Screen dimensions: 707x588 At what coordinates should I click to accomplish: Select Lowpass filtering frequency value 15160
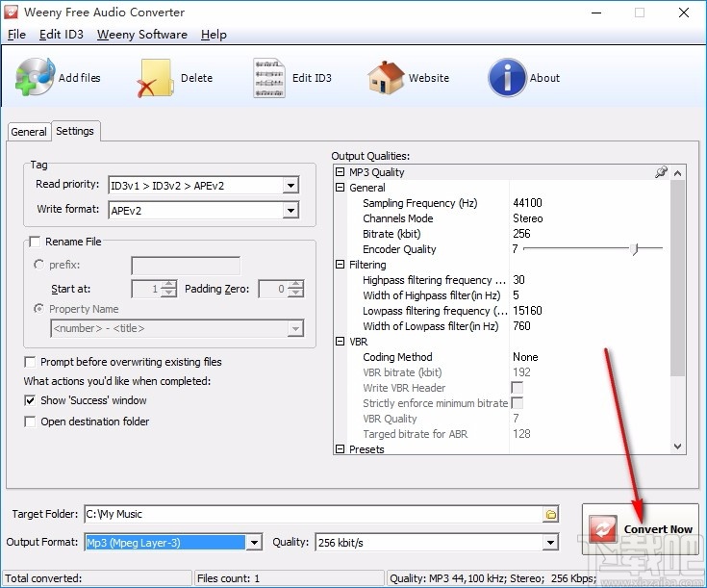527,311
